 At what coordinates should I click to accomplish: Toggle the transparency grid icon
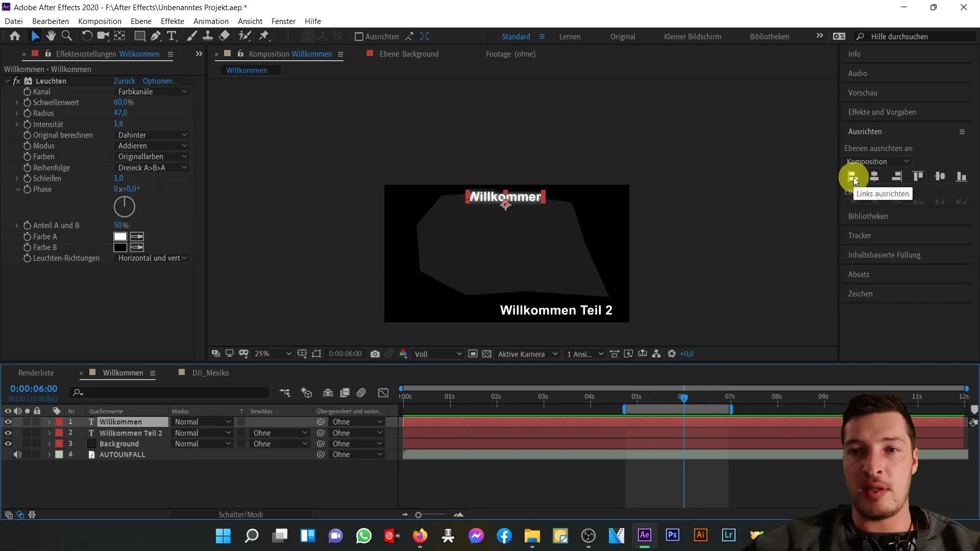(x=487, y=354)
